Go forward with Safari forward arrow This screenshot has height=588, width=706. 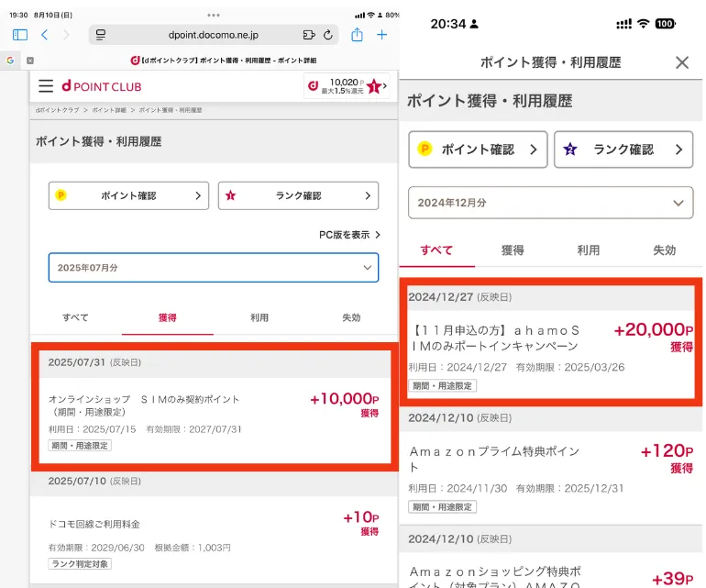tap(66, 35)
